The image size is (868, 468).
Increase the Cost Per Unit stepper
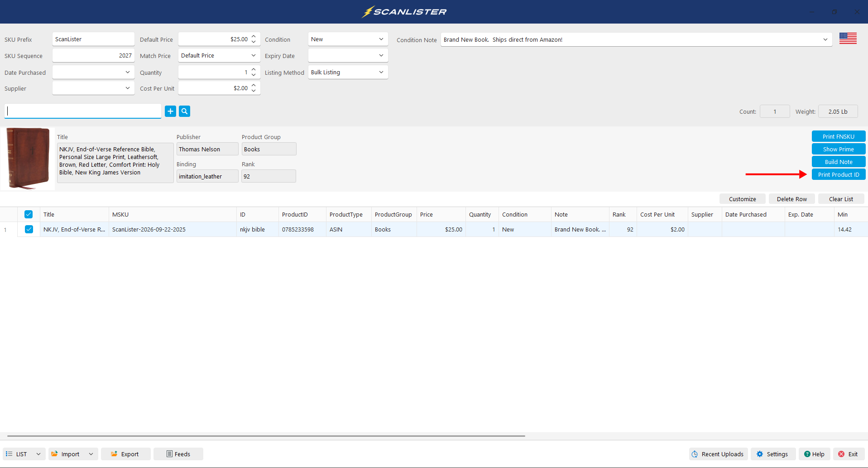pyautogui.click(x=254, y=85)
